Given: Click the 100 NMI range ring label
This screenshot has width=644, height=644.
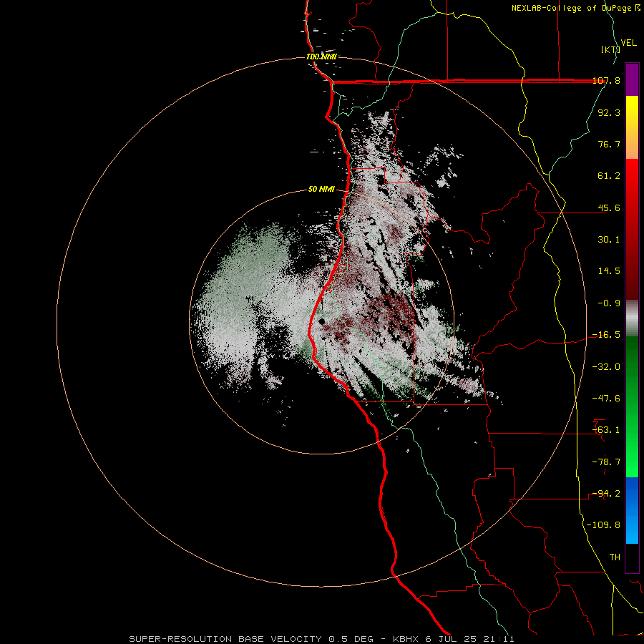Looking at the screenshot, I should [321, 57].
